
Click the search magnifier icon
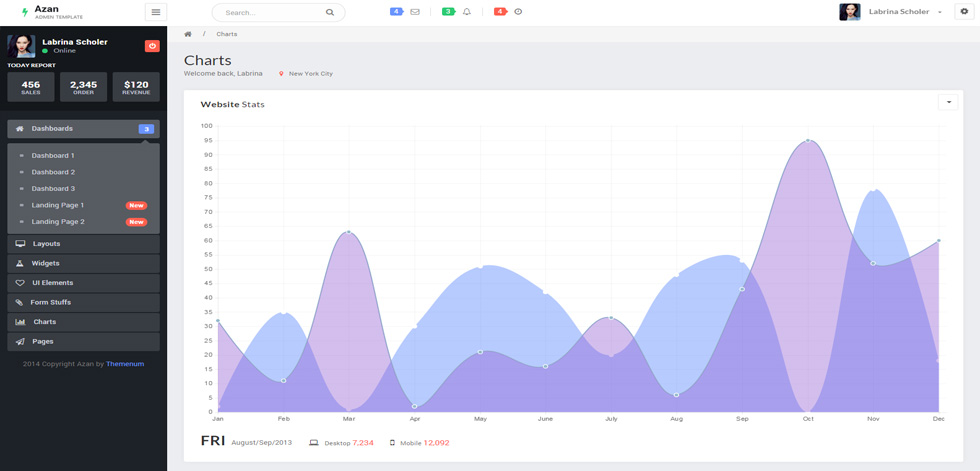330,12
